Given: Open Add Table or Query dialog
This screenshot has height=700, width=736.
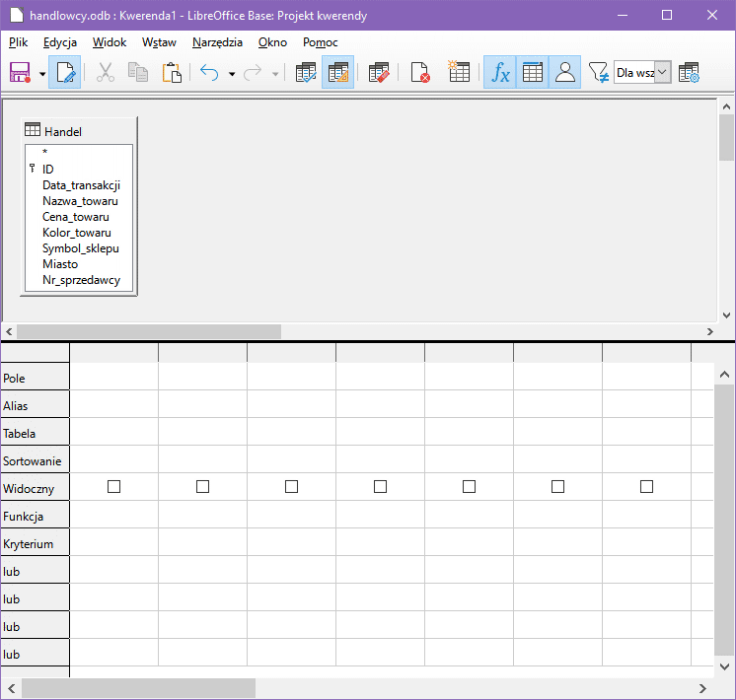Looking at the screenshot, I should click(459, 73).
